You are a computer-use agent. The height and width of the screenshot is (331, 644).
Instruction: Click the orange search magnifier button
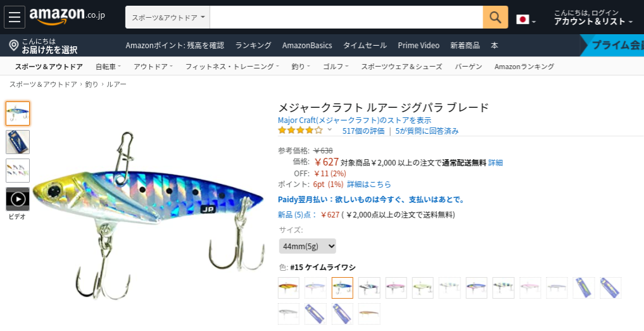[495, 17]
